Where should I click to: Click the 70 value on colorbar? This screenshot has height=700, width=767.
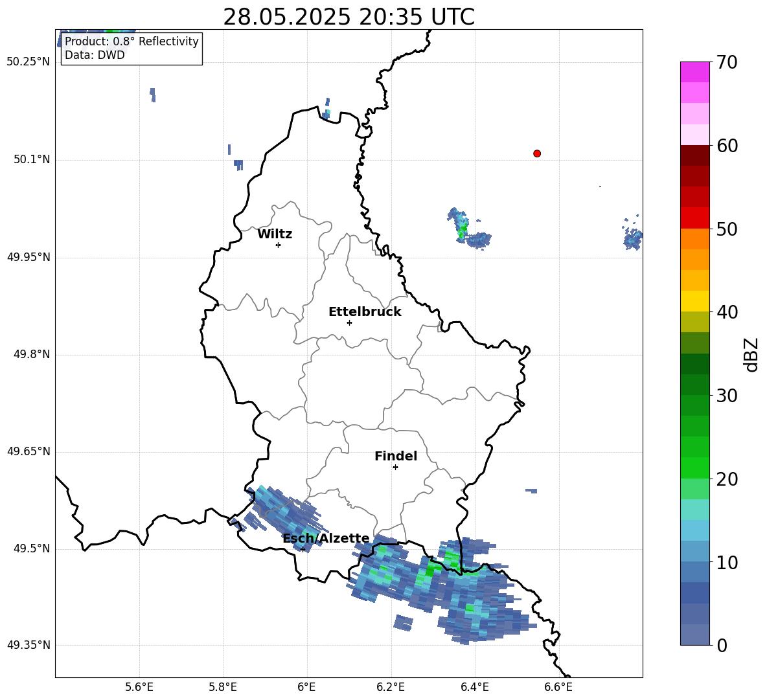pos(727,62)
